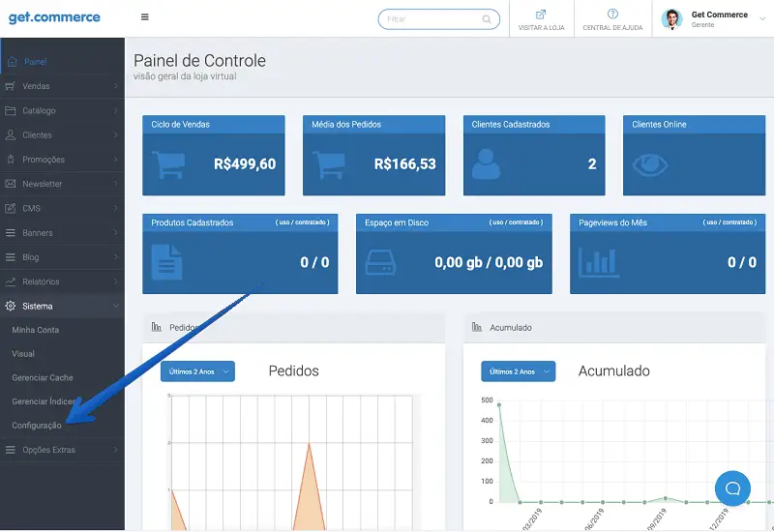Collapse the Sistema sidebar section
The height and width of the screenshot is (532, 774).
point(62,306)
